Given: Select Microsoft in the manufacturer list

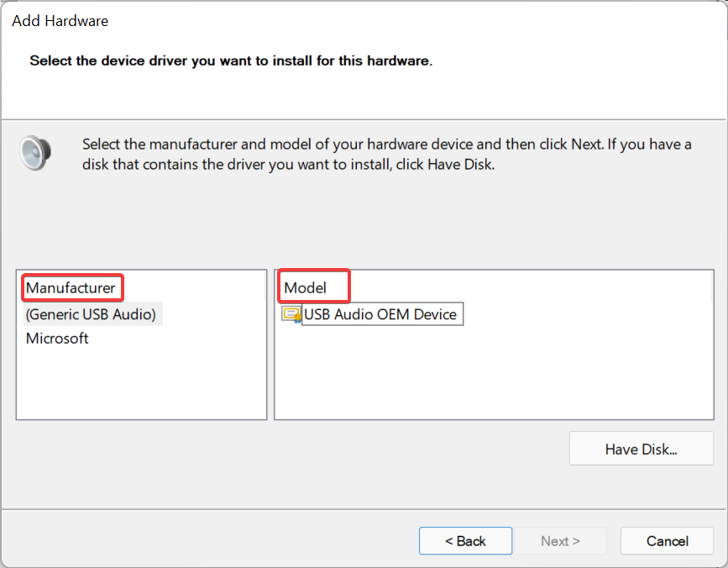Looking at the screenshot, I should (57, 338).
